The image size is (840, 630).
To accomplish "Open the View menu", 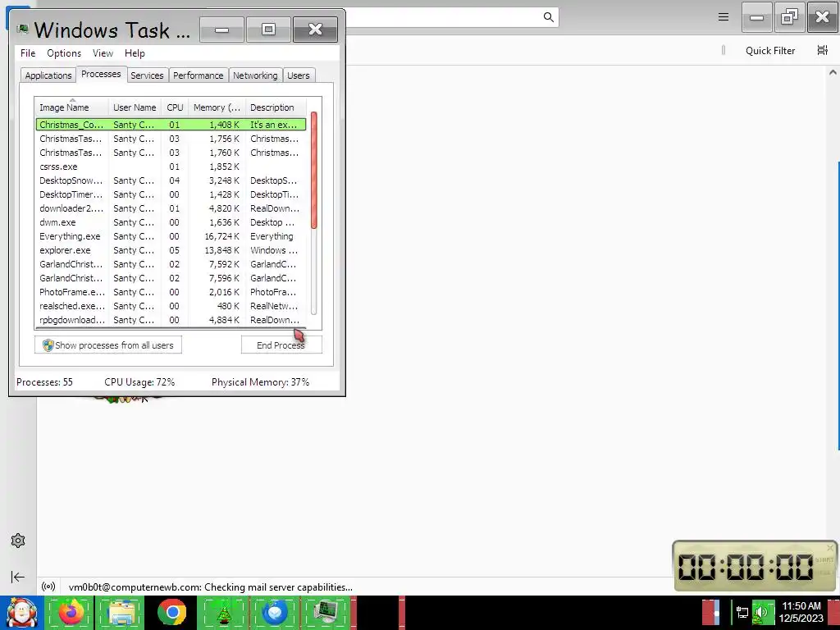I will (x=103, y=53).
